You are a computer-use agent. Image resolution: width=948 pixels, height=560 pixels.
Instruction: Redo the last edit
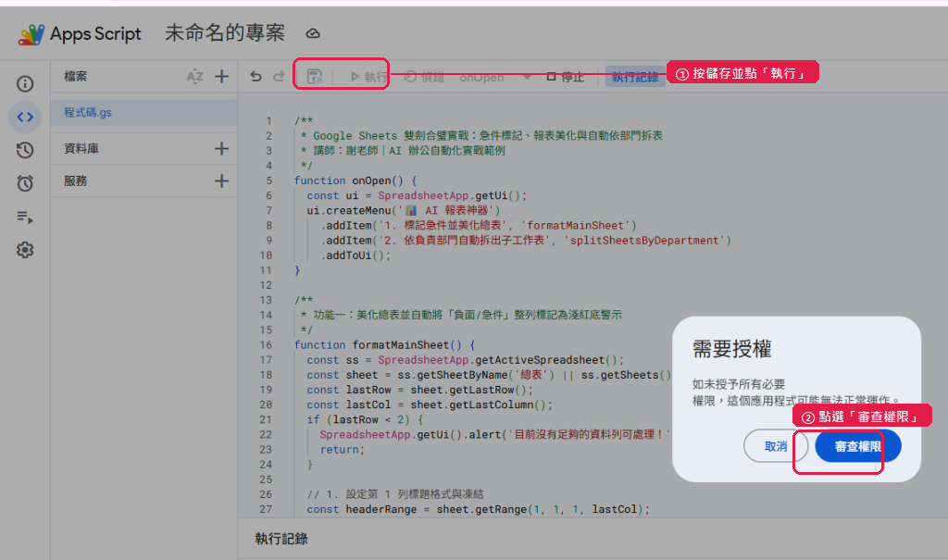click(x=279, y=76)
